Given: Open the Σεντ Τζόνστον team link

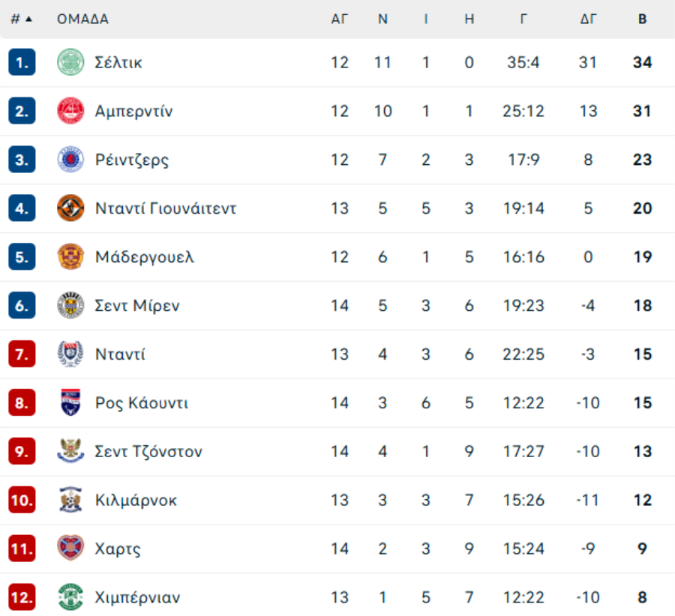Looking at the screenshot, I should (148, 451).
